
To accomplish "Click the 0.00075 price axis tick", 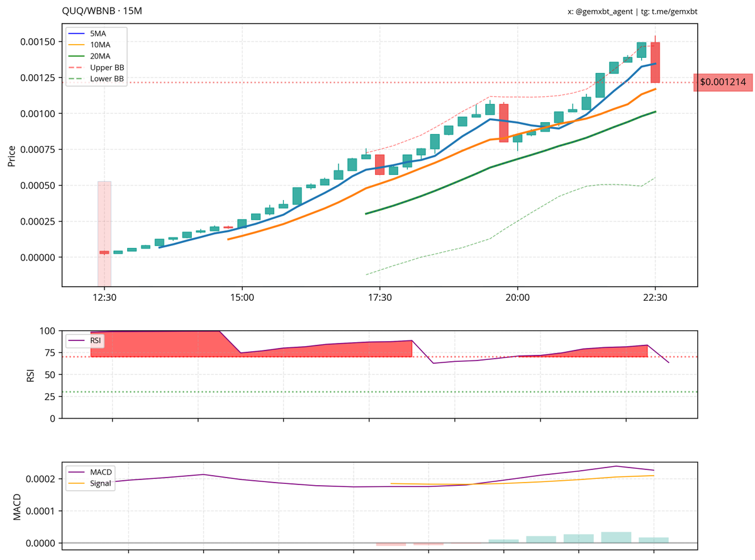I will click(39, 149).
